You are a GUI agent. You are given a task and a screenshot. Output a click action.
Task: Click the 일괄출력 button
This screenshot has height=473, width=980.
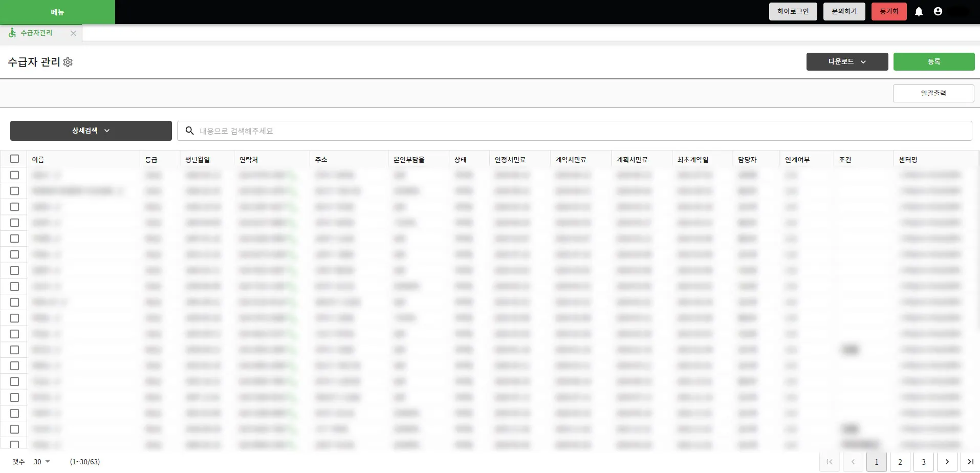(933, 93)
